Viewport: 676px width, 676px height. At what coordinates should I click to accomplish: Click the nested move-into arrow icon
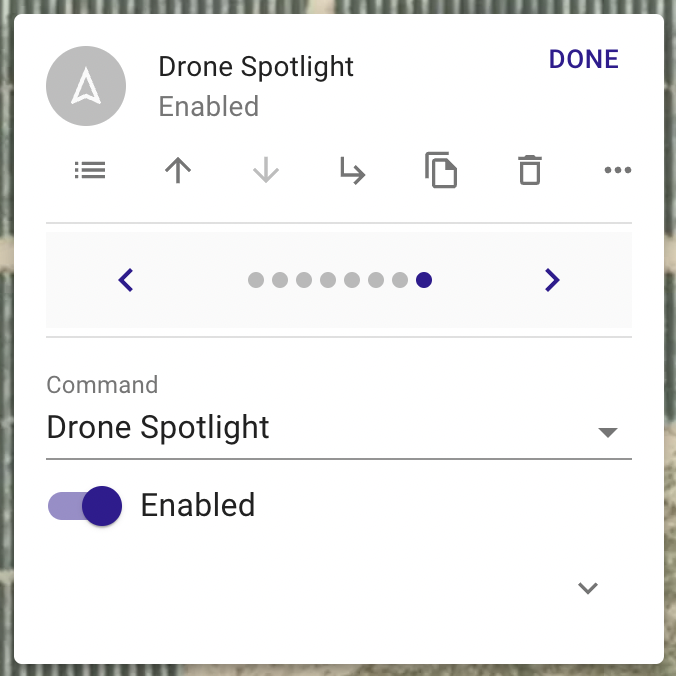pos(353,171)
